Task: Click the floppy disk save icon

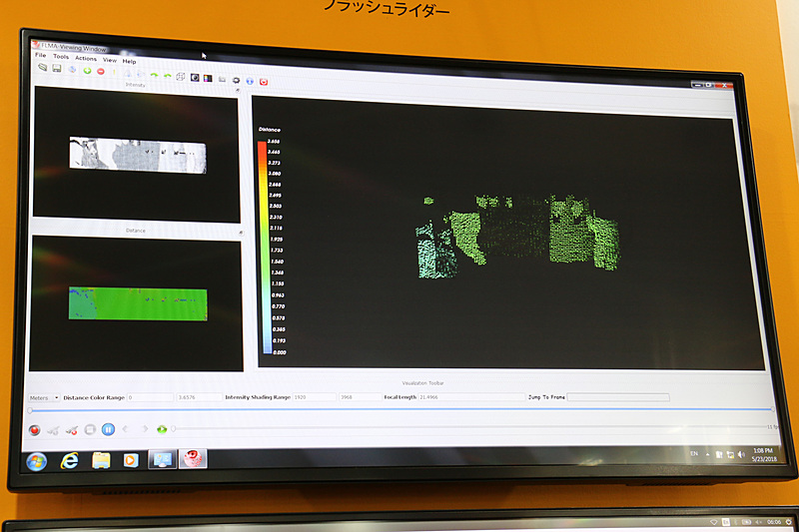Action: tap(57, 68)
